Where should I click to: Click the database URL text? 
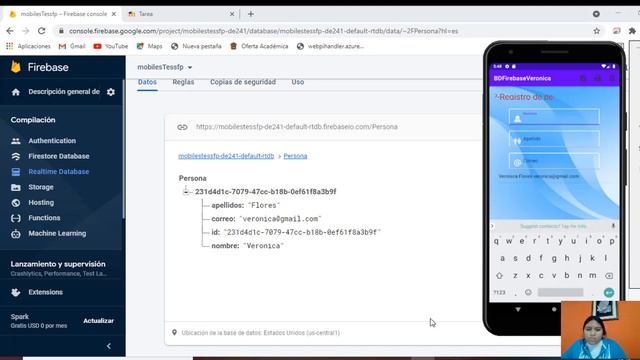(x=297, y=127)
